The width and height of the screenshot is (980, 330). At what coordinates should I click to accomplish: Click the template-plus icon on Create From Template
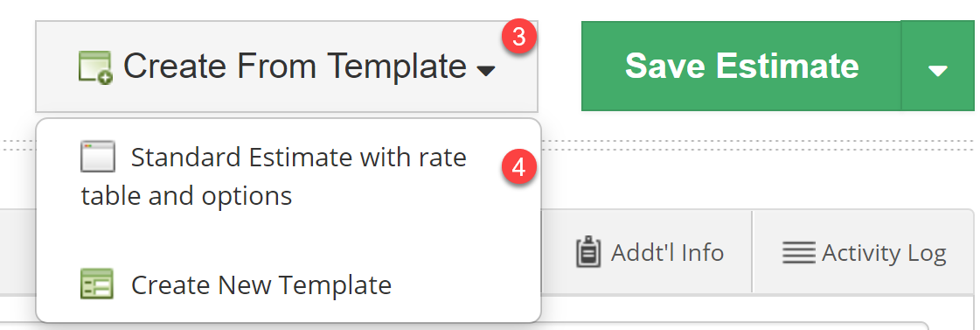(95, 67)
